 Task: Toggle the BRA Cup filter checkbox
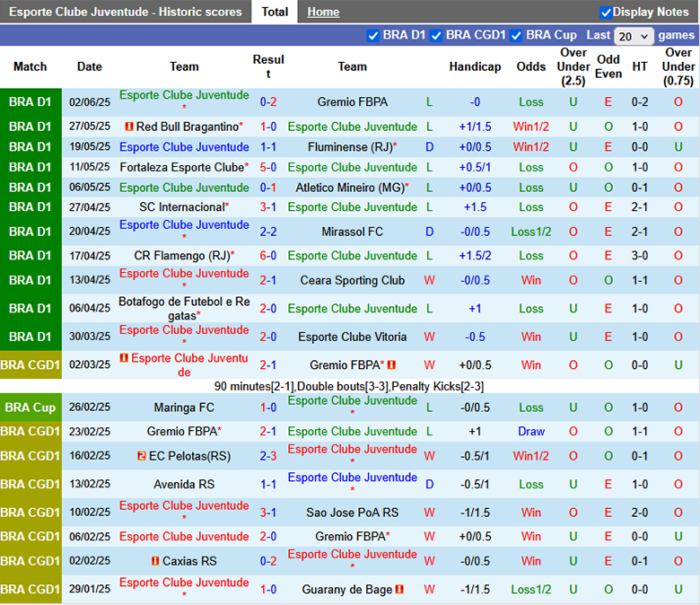516,36
